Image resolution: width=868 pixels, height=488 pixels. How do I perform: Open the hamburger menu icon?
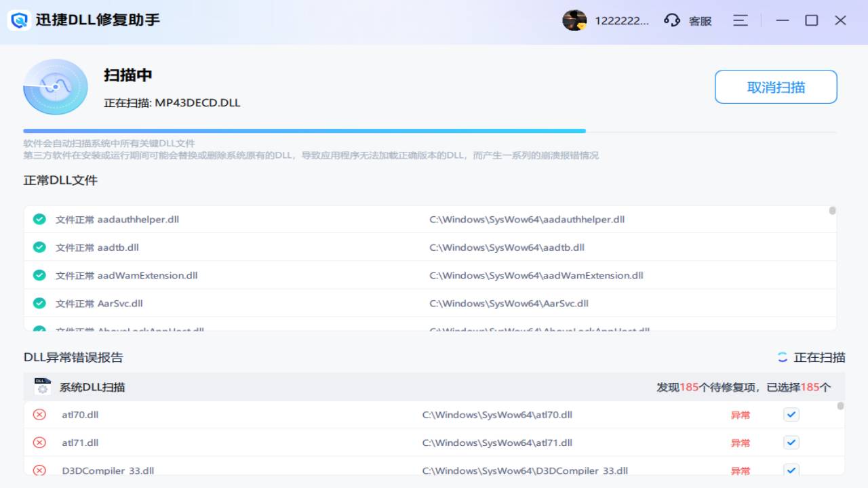[x=741, y=20]
